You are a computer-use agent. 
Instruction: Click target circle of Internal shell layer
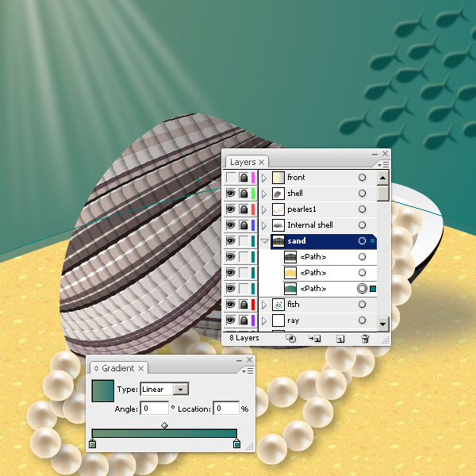[x=362, y=225]
